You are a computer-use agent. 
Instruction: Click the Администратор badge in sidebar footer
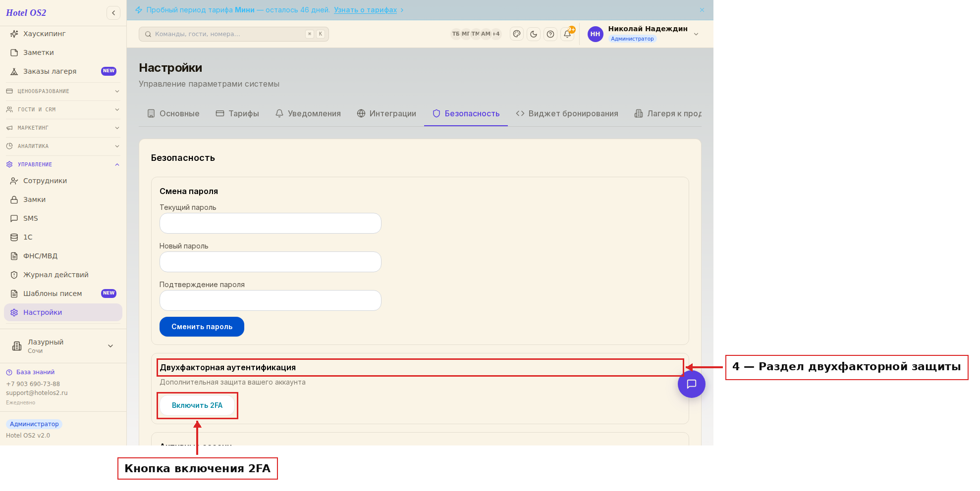pos(34,424)
